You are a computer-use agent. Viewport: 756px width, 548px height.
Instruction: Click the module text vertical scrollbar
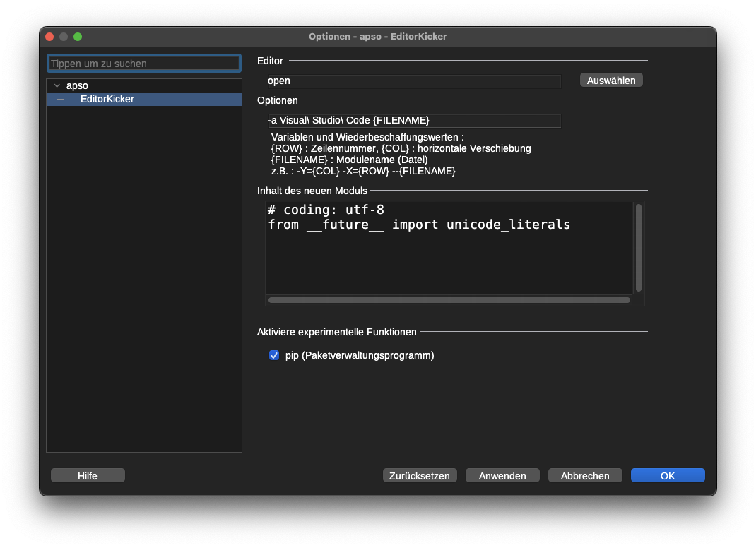[638, 247]
